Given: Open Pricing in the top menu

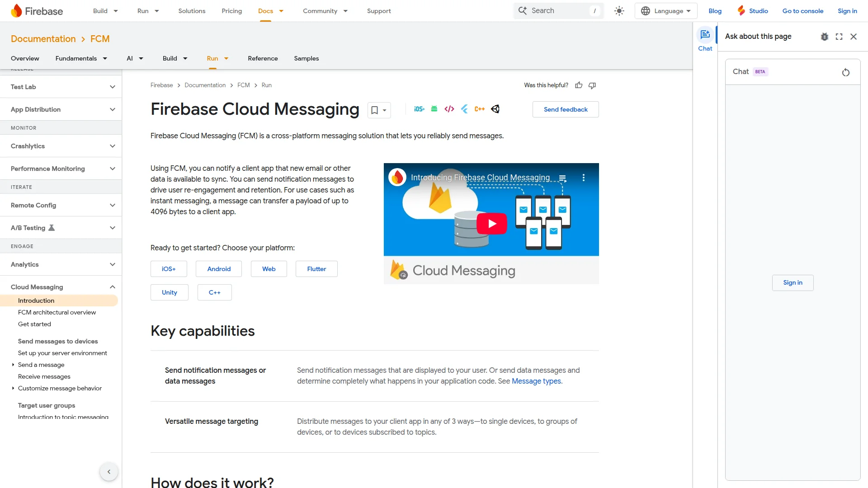Looking at the screenshot, I should (231, 11).
